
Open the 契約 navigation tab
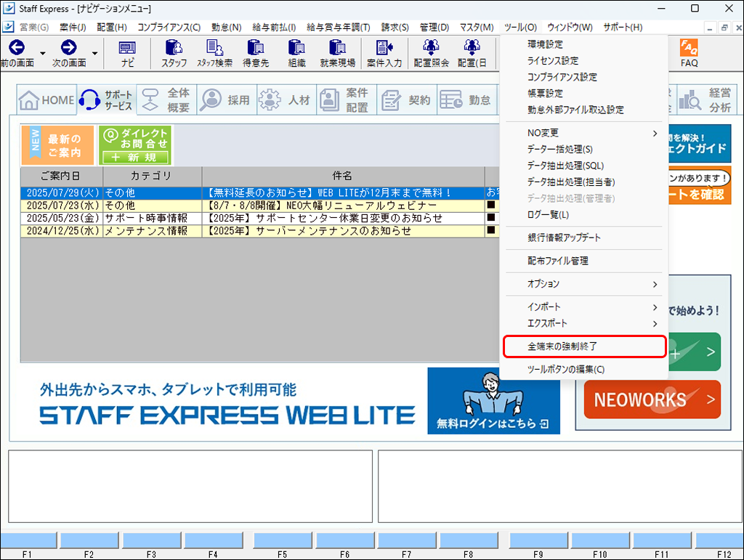coord(407,100)
